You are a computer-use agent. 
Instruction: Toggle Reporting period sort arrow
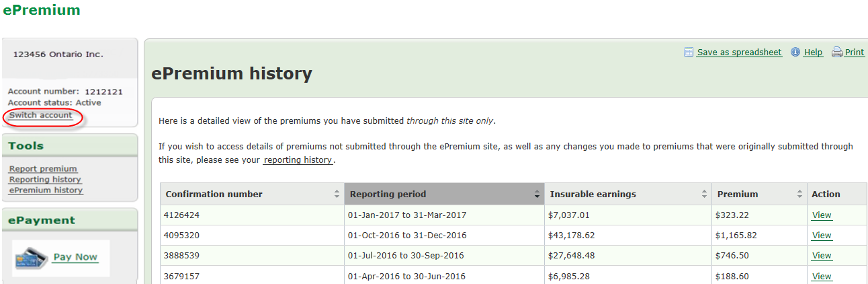click(537, 194)
